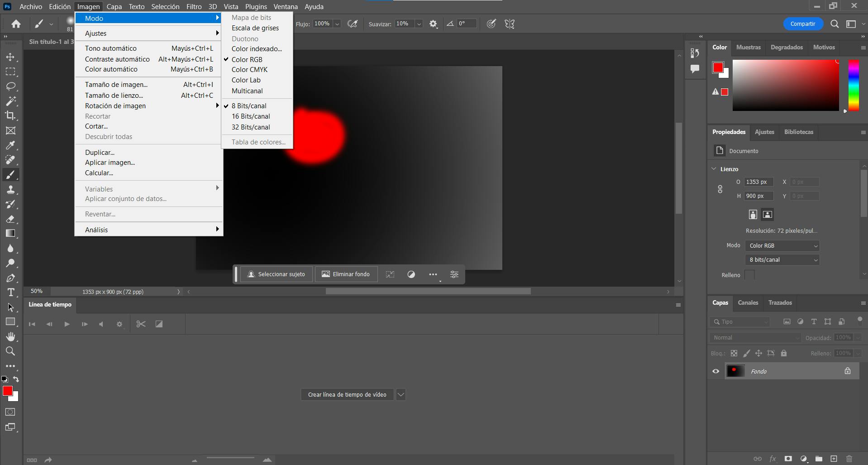
Task: Select the Eraser tool
Action: pyautogui.click(x=10, y=219)
